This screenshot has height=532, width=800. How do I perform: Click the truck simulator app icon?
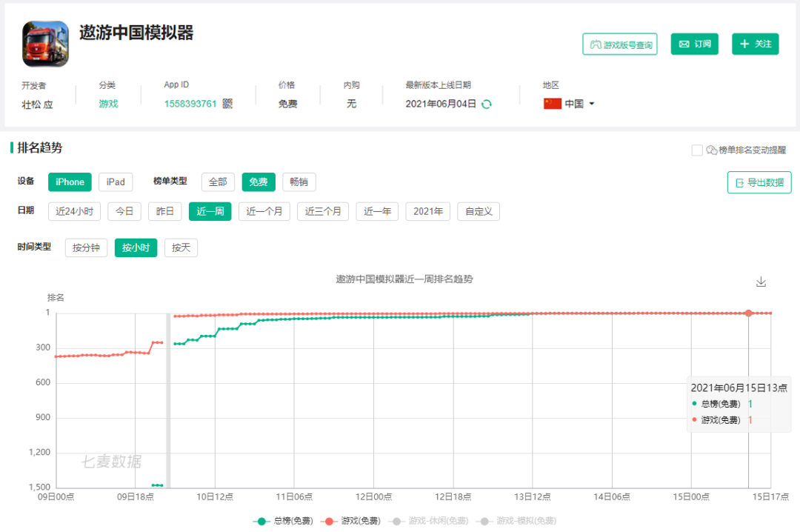[x=45, y=44]
